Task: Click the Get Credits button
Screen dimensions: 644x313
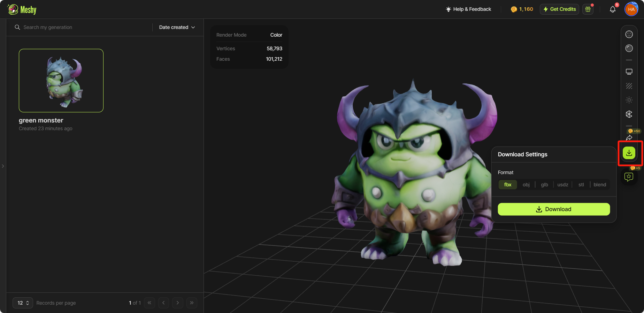Action: click(x=559, y=9)
